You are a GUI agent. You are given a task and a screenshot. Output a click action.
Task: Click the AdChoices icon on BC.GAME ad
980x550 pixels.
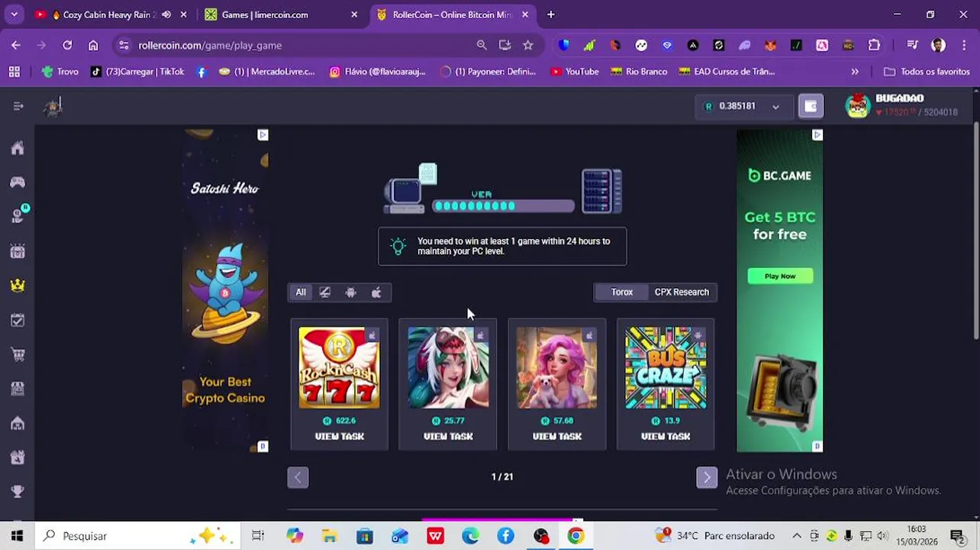(817, 134)
